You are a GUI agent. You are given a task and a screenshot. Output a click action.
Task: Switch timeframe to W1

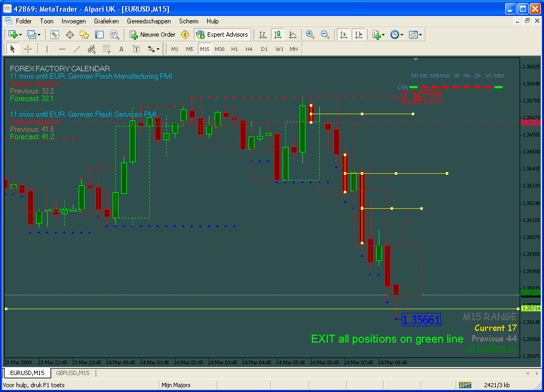point(279,49)
